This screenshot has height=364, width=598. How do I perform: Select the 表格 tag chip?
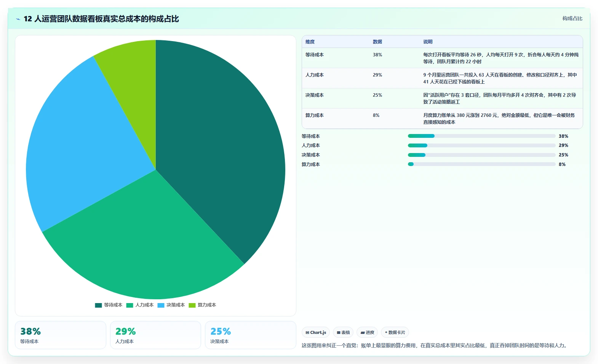pos(343,332)
